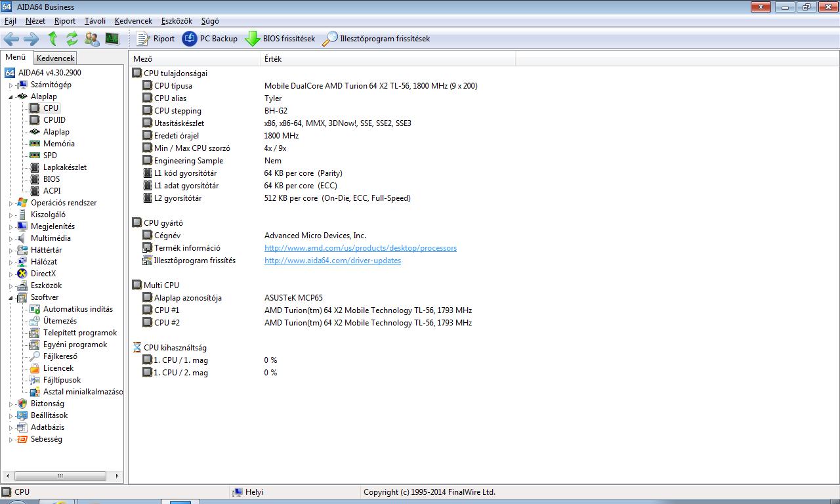
Task: Click the tree scrollbar right arrow
Action: (x=117, y=476)
